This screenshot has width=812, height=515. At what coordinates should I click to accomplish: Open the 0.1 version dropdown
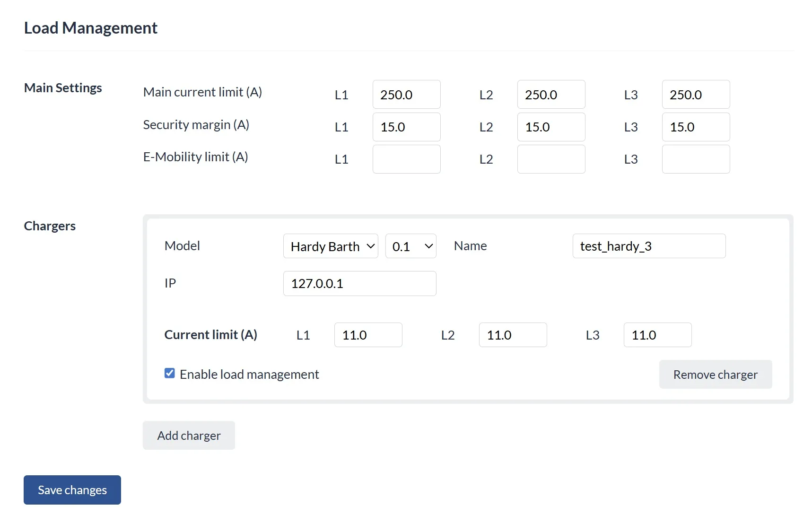tap(410, 246)
